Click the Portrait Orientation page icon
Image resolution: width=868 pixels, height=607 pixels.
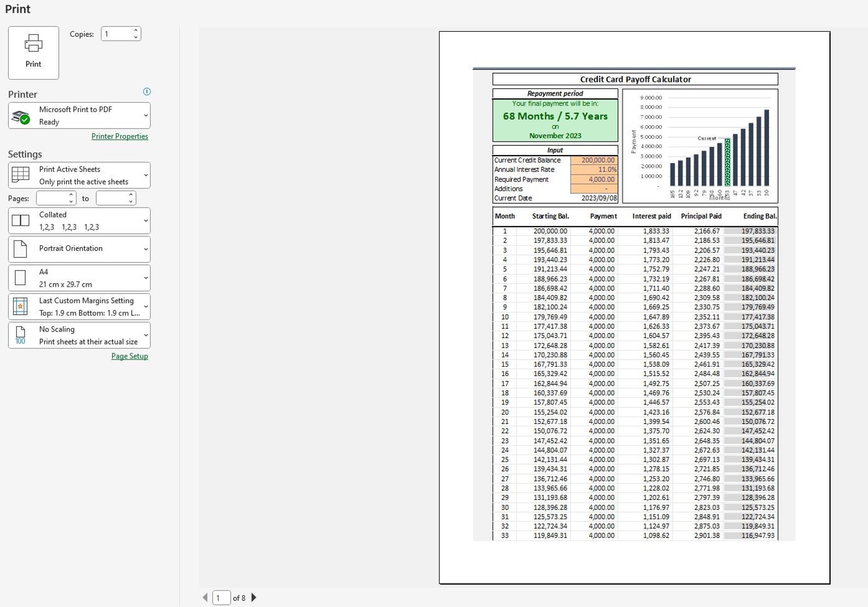click(x=20, y=249)
